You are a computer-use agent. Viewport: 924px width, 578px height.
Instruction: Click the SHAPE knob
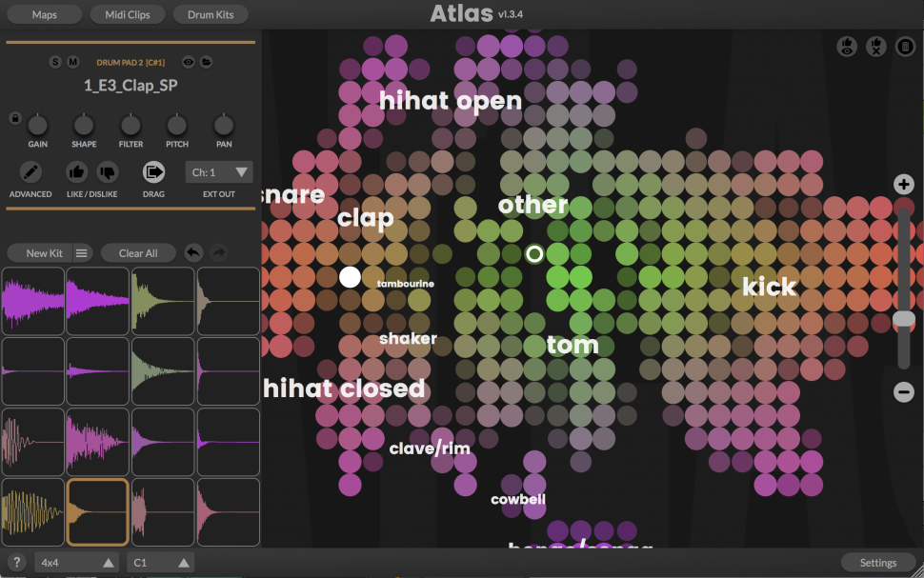point(84,125)
